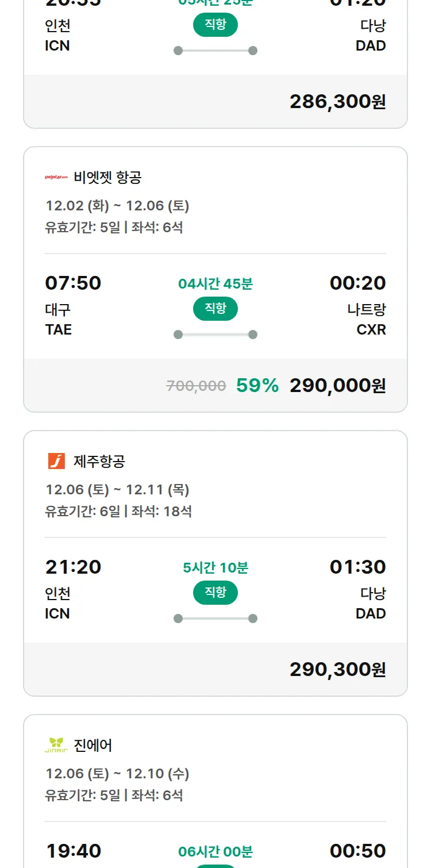
Task: Click the Vietjet Air airline logo
Action: tap(56, 177)
